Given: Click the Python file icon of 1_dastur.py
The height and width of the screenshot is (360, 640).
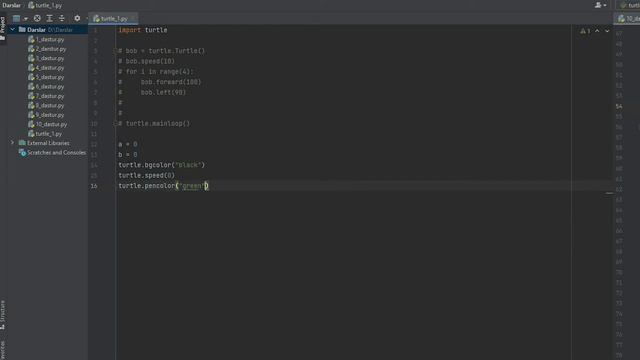Looking at the screenshot, I should click(x=31, y=40).
